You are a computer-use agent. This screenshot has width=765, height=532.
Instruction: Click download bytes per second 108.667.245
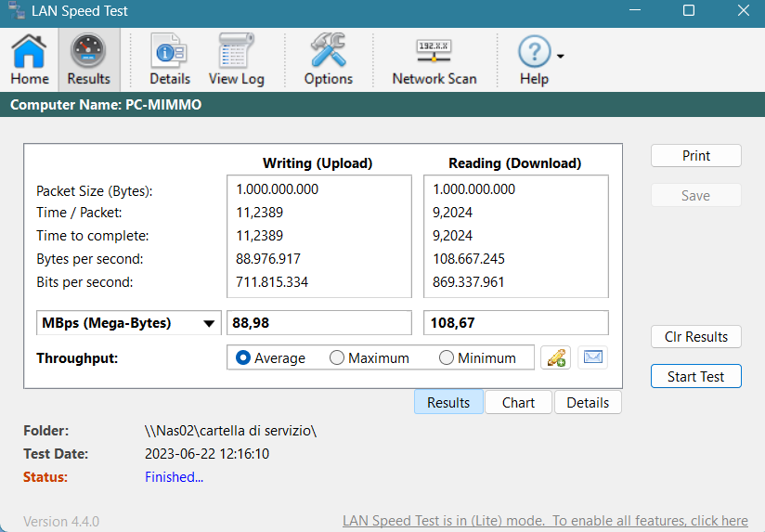[x=468, y=259]
